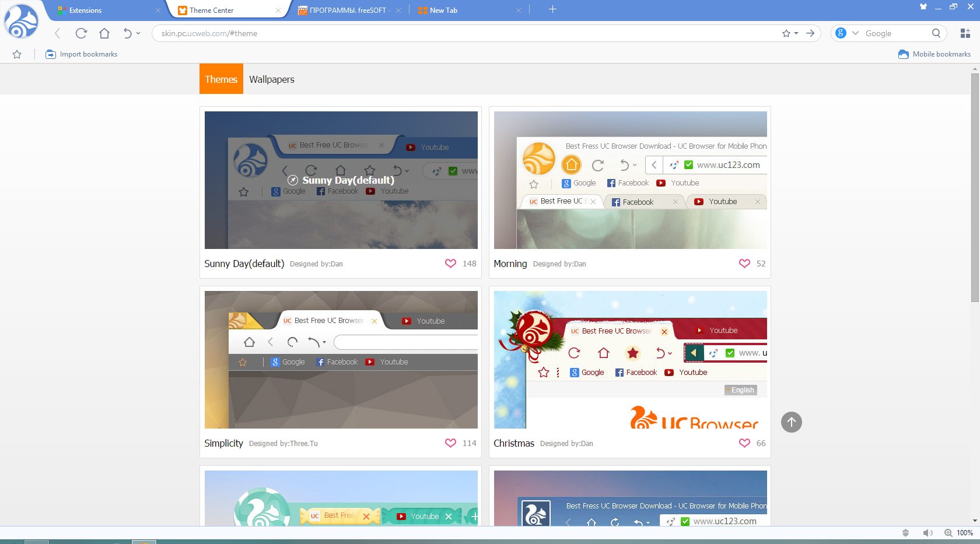
Task: Expand the undo history dropdown arrow
Action: 138,33
